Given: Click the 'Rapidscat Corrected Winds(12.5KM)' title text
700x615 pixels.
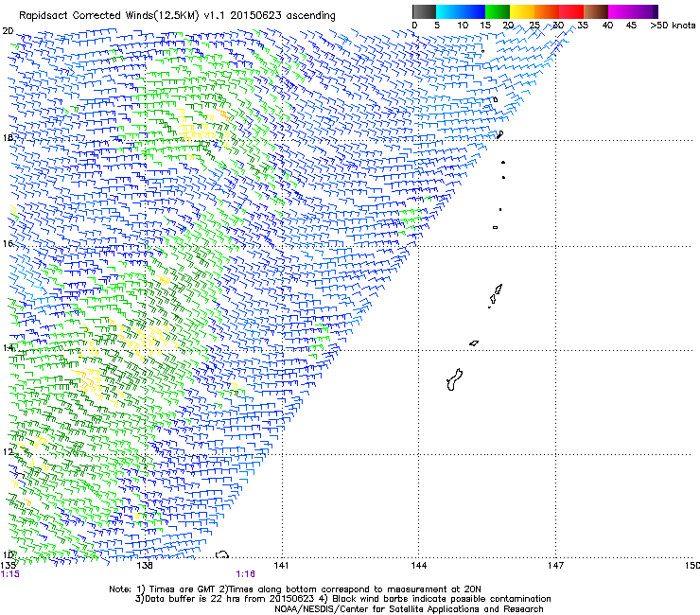Looking at the screenshot, I should pos(109,16).
